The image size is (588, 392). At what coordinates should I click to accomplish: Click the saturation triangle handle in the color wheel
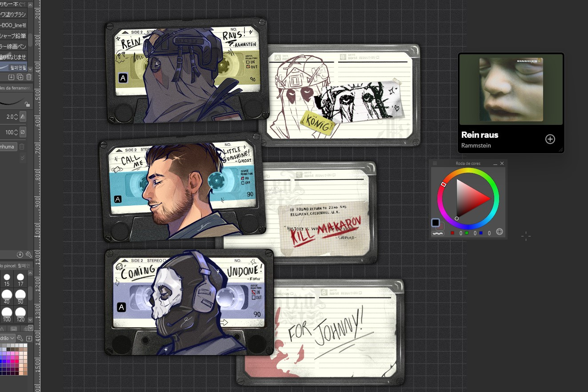(x=456, y=218)
